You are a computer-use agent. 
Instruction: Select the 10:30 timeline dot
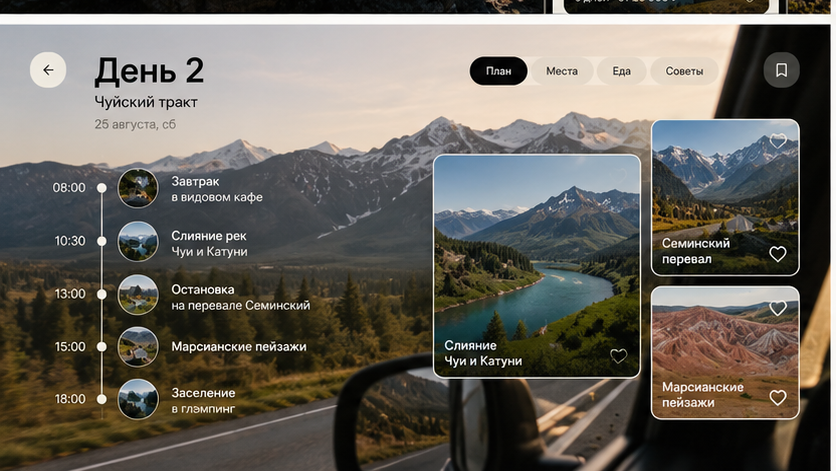coord(101,241)
